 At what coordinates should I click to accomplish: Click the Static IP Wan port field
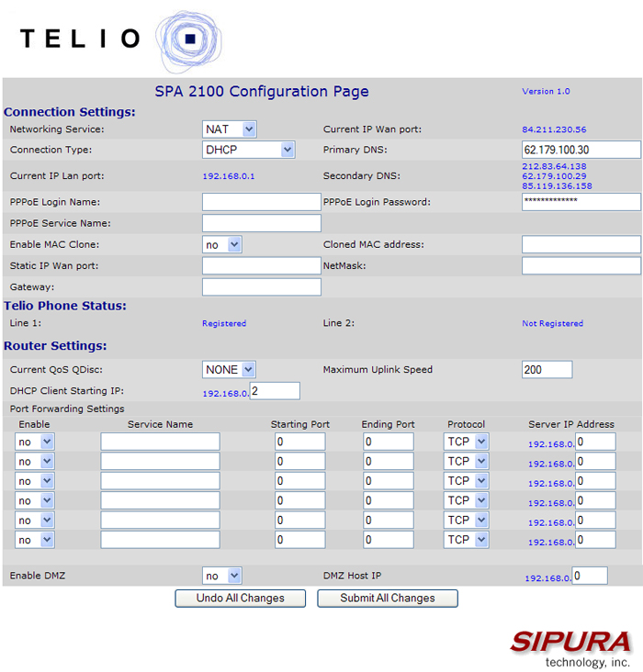pyautogui.click(x=262, y=265)
